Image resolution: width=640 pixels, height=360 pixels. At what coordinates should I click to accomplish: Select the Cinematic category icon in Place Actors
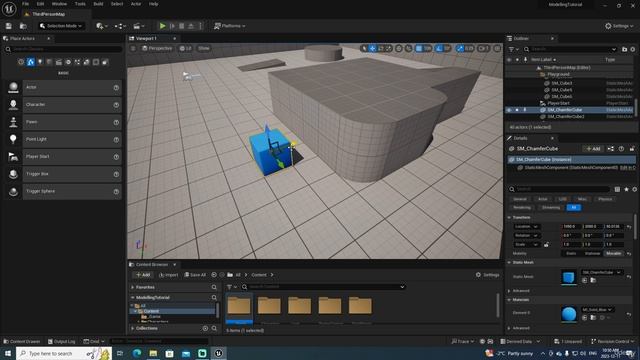point(59,62)
